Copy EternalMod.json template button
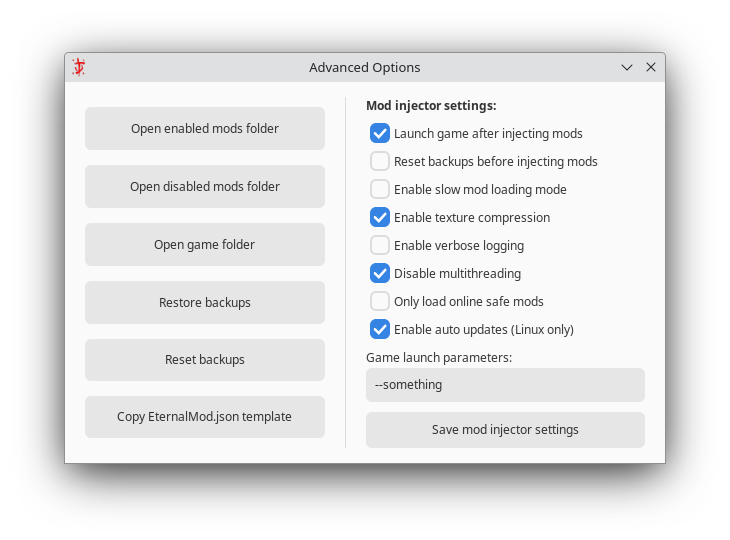This screenshot has height=540, width=730. coord(205,417)
